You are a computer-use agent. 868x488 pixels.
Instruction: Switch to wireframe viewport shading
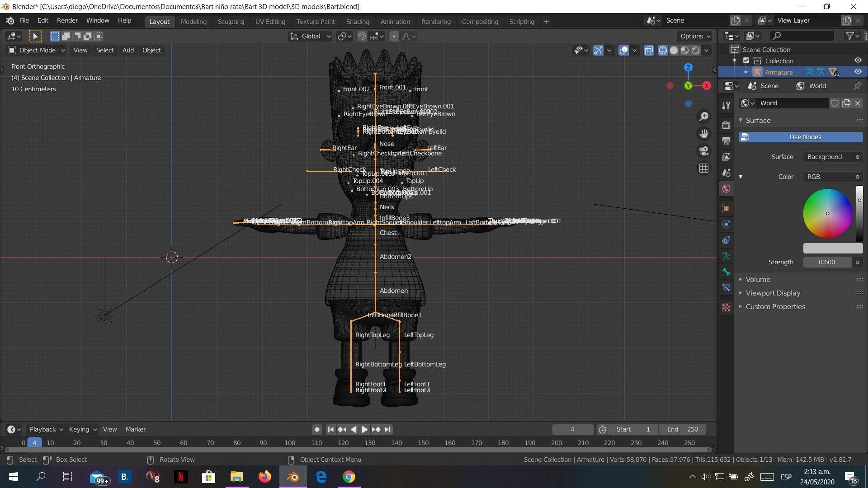663,50
